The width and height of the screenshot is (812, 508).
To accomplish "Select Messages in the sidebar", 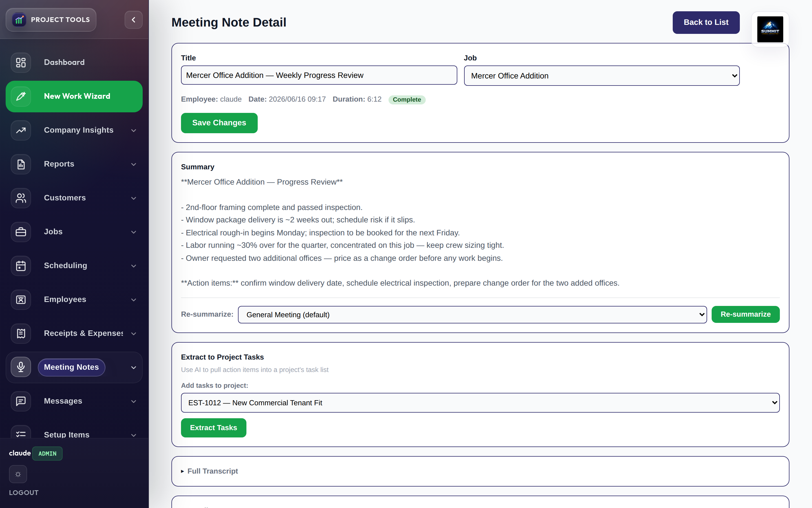I will [63, 401].
